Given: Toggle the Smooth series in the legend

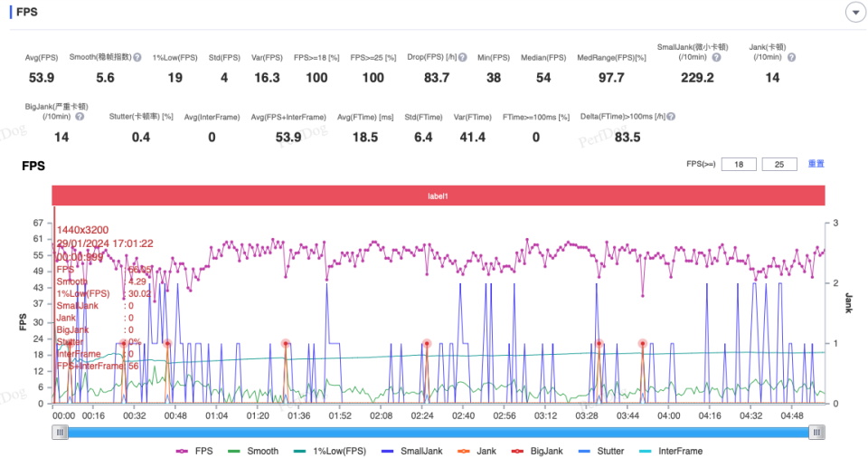Looking at the screenshot, I should click(x=253, y=451).
